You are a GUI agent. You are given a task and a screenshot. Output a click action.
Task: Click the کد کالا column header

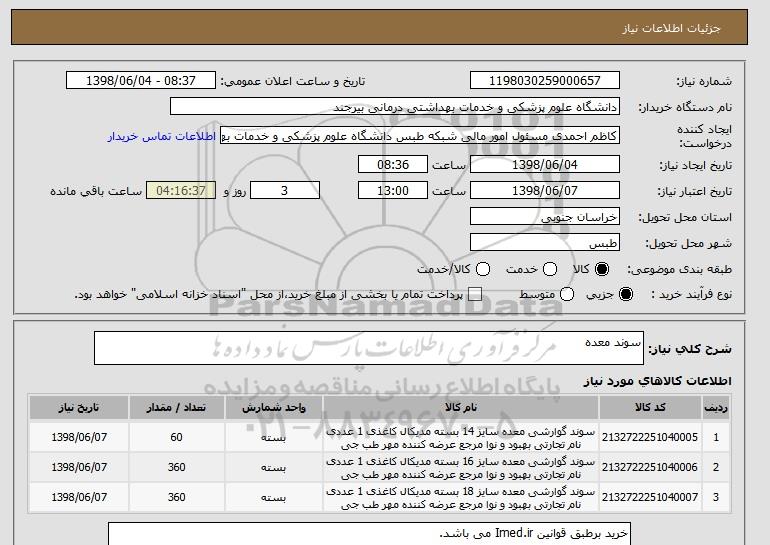(650, 408)
